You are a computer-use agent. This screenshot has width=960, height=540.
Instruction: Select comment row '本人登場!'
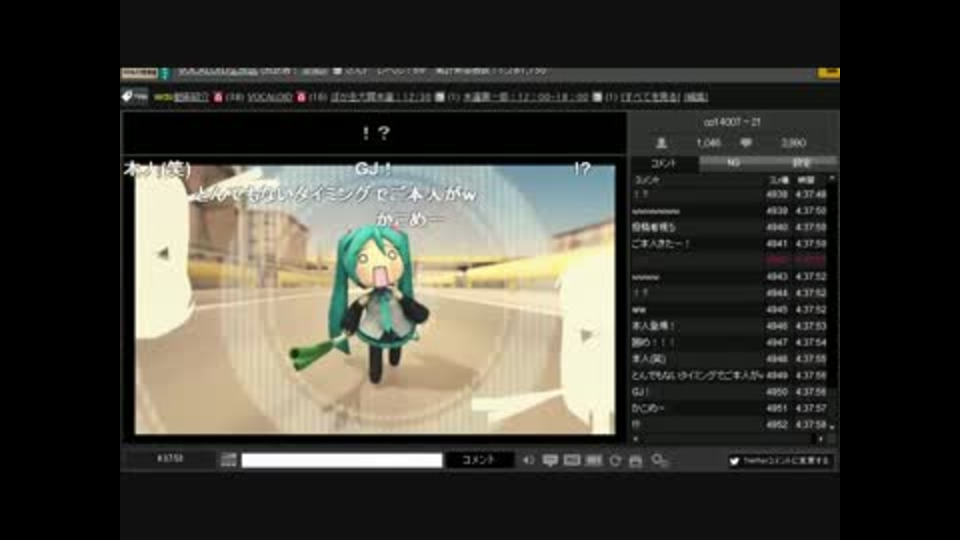click(729, 326)
